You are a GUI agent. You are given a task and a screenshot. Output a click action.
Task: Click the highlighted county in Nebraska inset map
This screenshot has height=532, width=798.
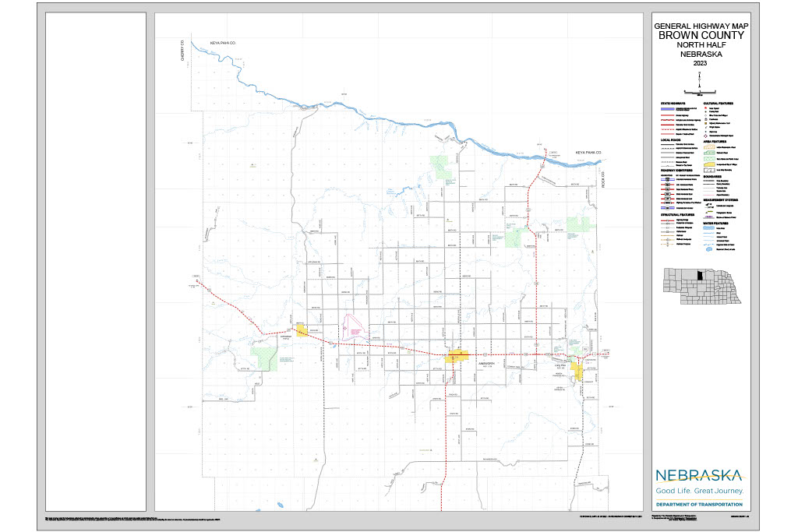click(x=700, y=277)
